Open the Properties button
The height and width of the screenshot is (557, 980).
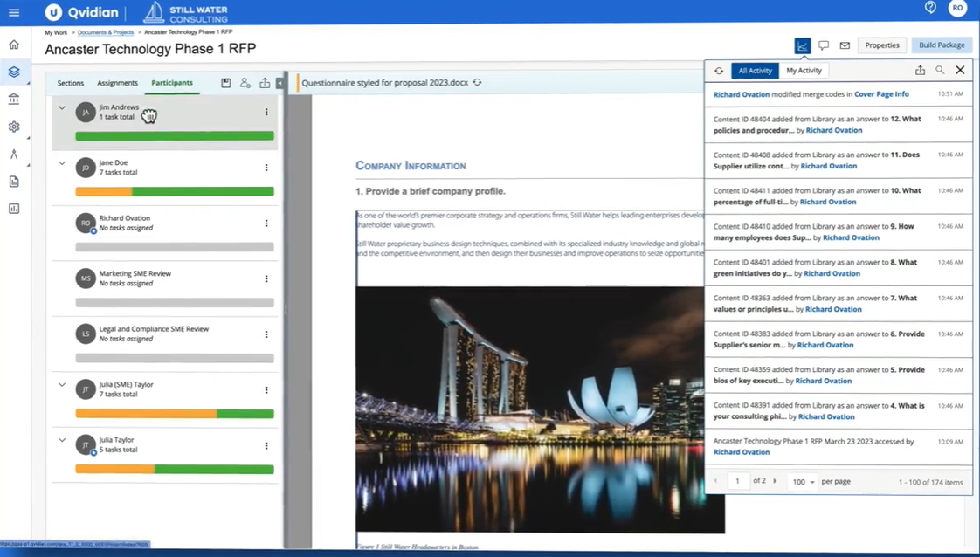(x=882, y=45)
